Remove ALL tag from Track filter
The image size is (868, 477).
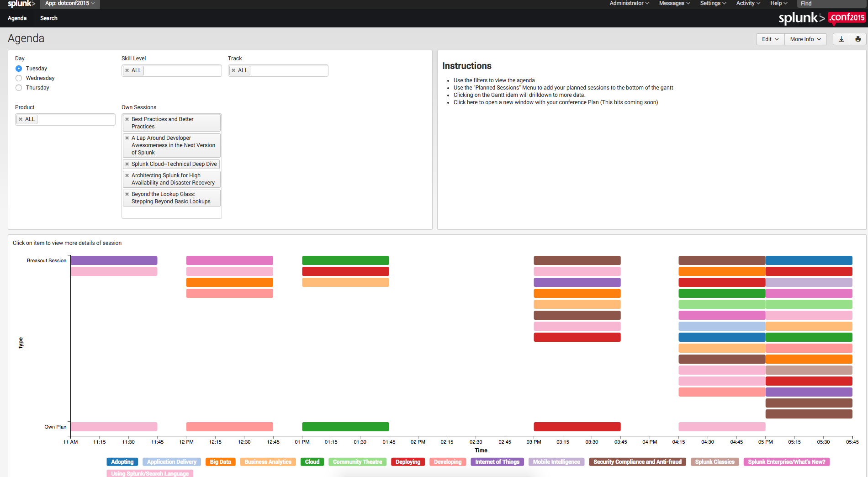coord(233,70)
